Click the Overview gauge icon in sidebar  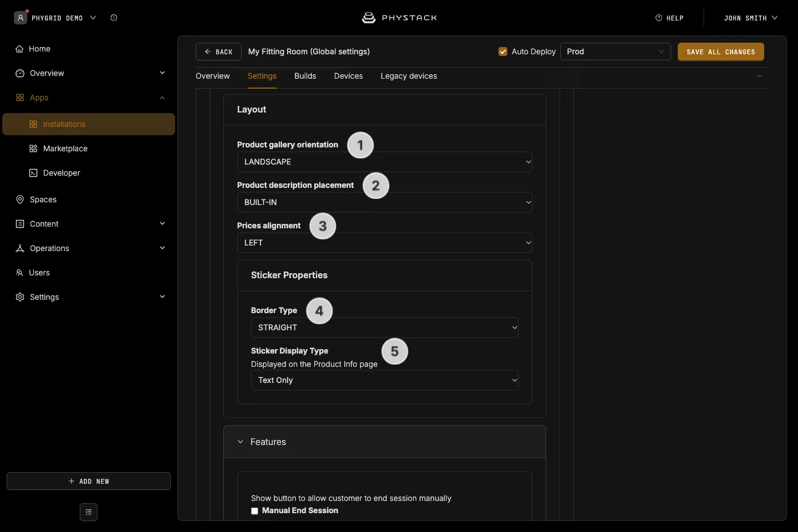click(x=20, y=73)
